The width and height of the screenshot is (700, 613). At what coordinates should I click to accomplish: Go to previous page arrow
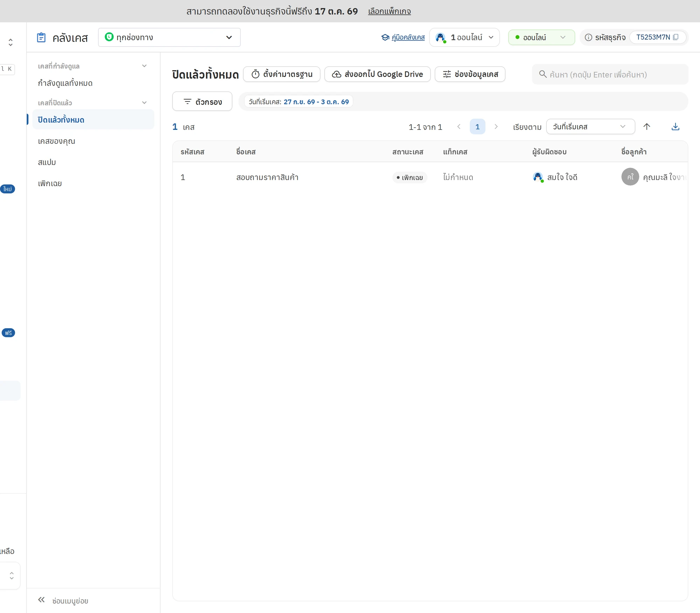pos(459,127)
